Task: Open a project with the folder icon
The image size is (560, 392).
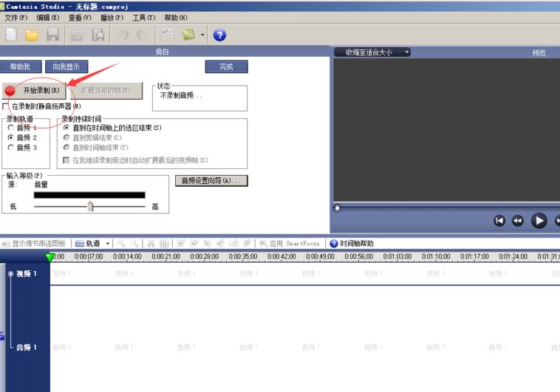Action: tap(32, 35)
